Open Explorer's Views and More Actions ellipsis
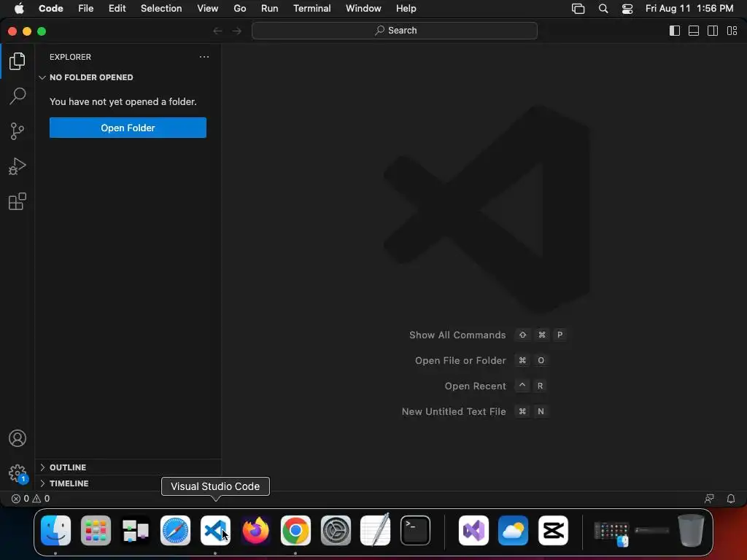The height and width of the screenshot is (560, 747). click(x=204, y=57)
